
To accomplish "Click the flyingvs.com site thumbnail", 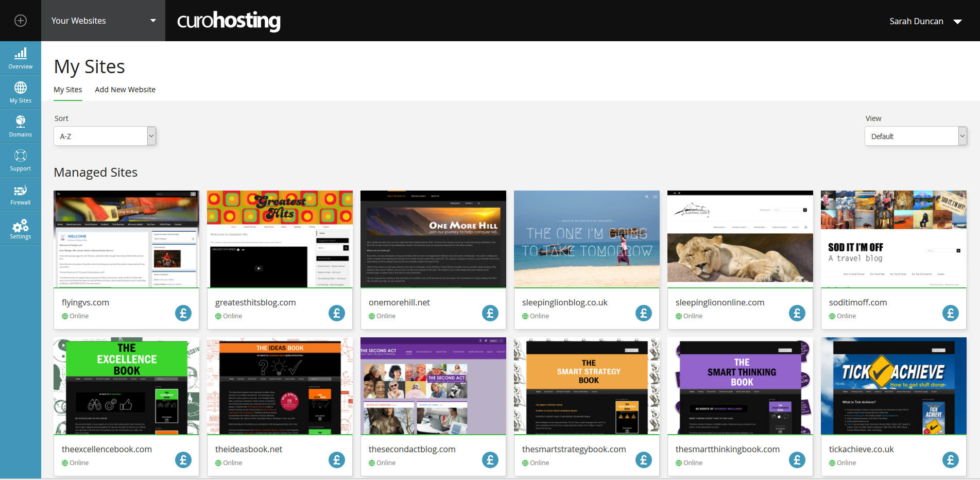I will click(x=126, y=239).
